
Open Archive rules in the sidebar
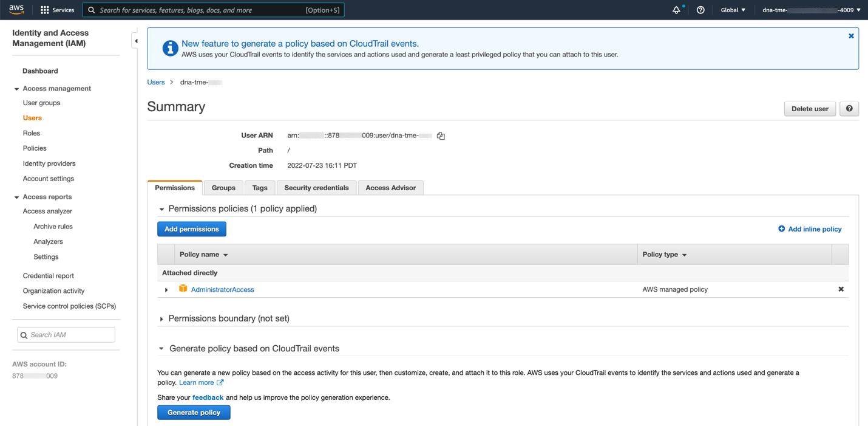tap(53, 227)
